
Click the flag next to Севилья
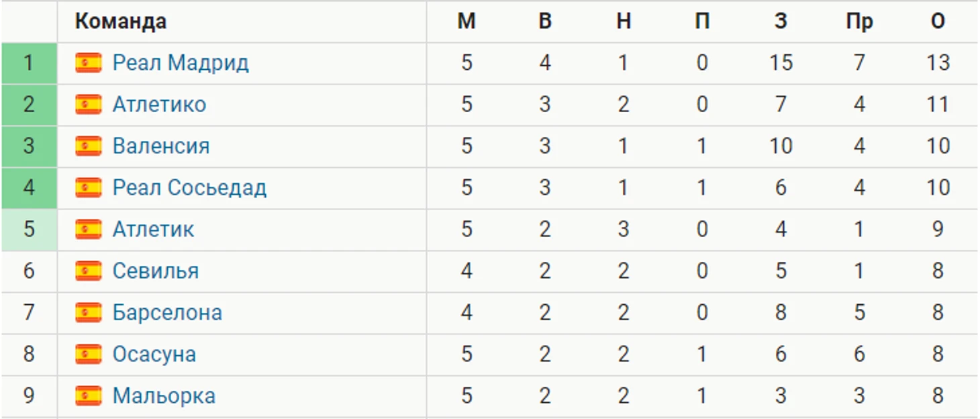pos(88,271)
